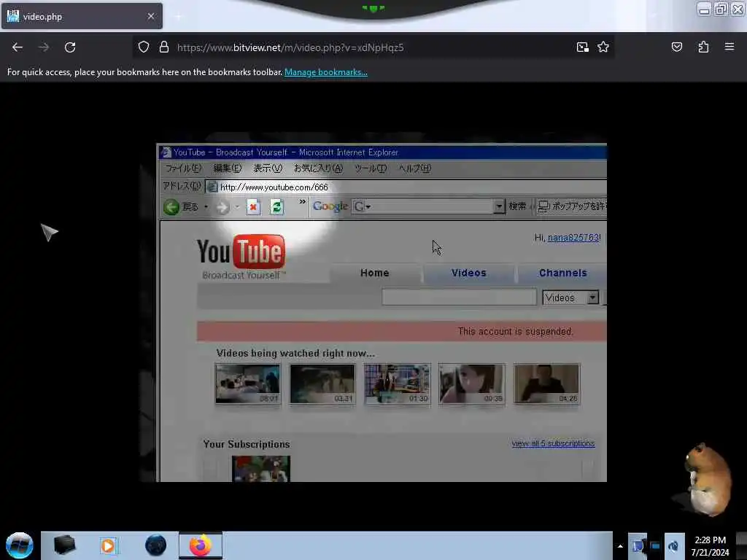Expand the Google toolbar search dropdown
Image resolution: width=747 pixels, height=560 pixels.
[498, 206]
